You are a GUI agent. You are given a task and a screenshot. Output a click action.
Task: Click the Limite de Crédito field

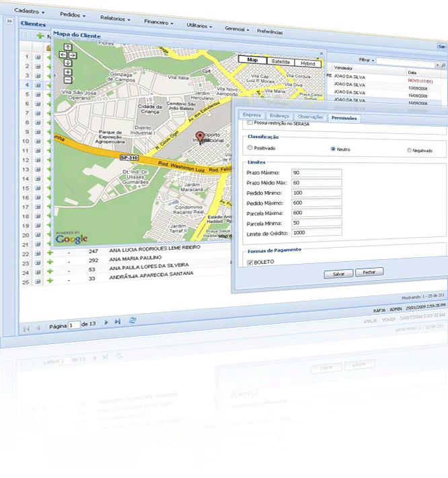[316, 232]
